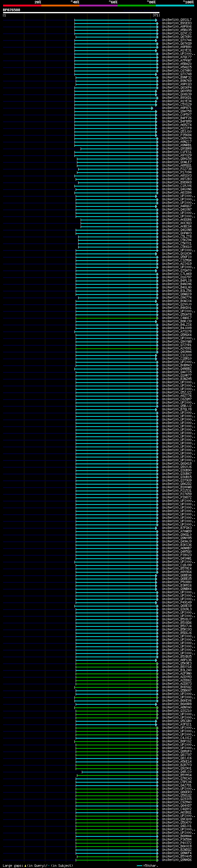The image size is (197, 868).
Task: Select hit label UniRef100_C1BJ99
Action: tap(176, 565)
